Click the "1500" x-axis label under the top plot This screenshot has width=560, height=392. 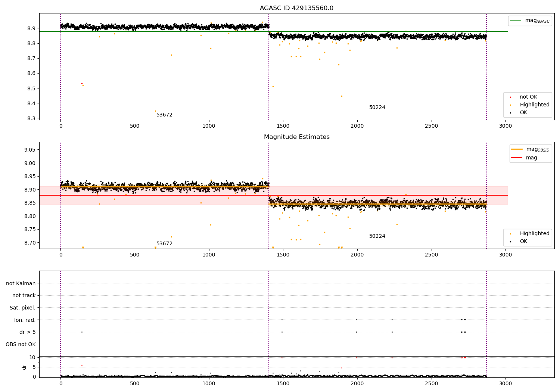coord(283,126)
